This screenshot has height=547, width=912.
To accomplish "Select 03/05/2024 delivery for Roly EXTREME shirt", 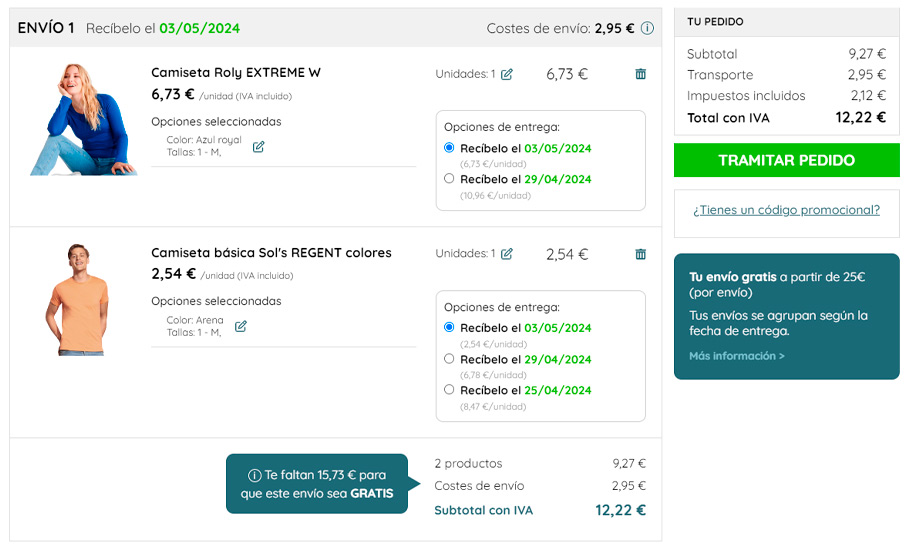I will coord(449,148).
